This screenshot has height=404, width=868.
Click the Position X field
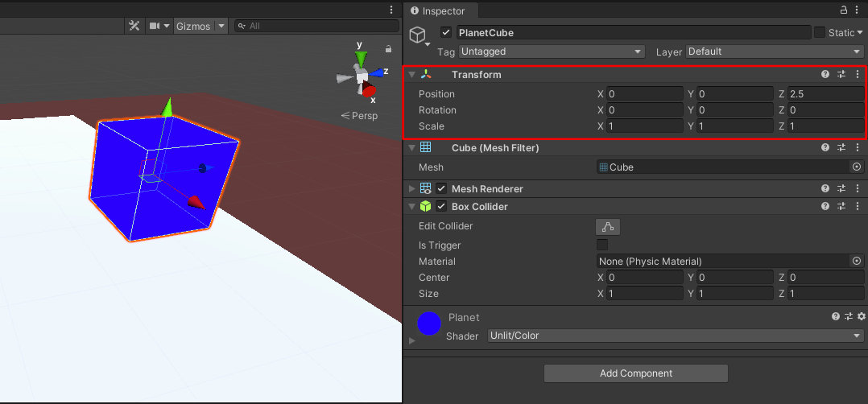pos(644,94)
